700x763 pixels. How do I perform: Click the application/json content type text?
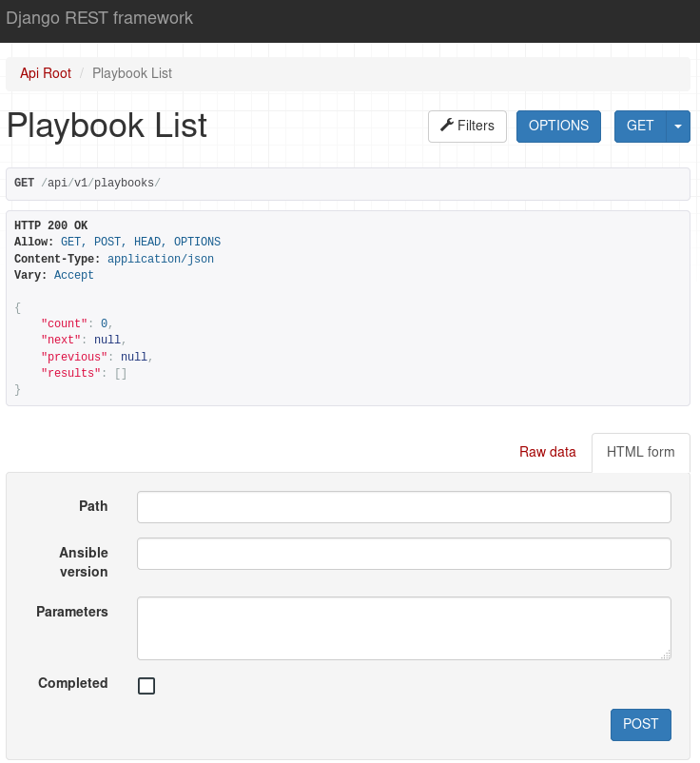tap(161, 259)
